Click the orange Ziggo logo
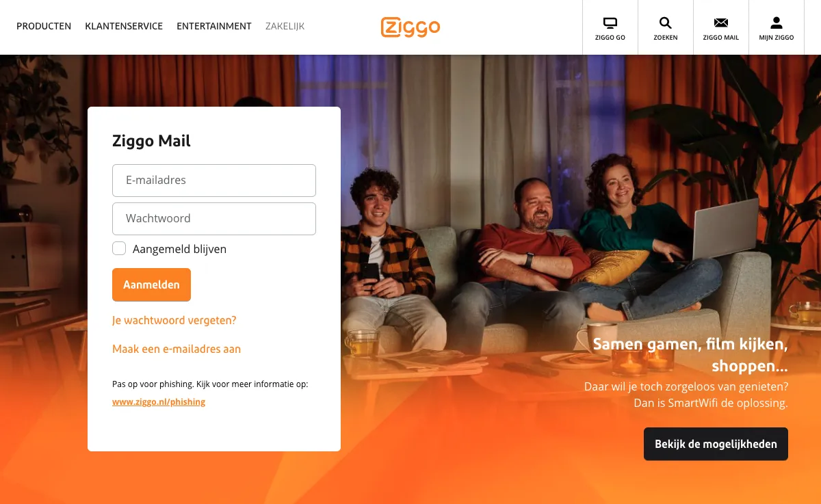Screen dimensions: 821x504 410,27
